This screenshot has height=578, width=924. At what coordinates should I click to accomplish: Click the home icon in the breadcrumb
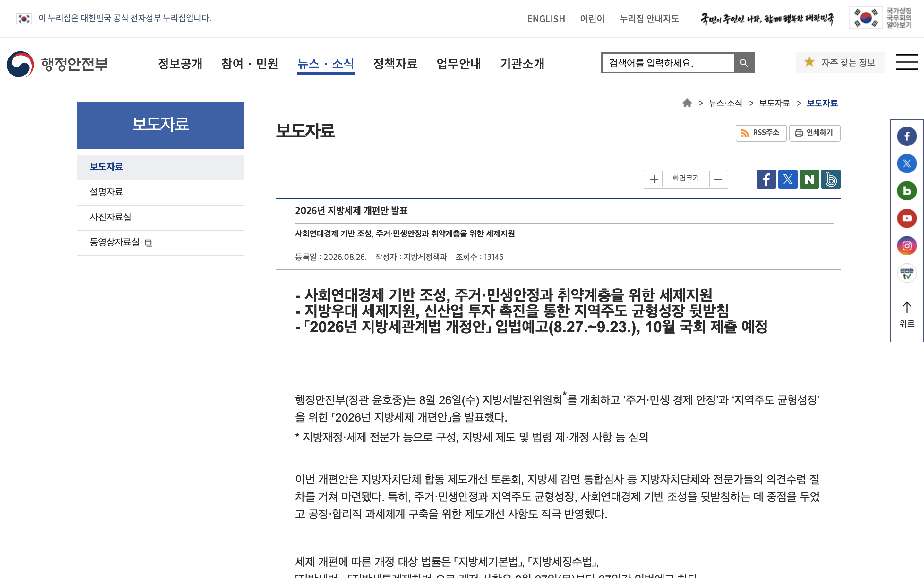point(687,103)
